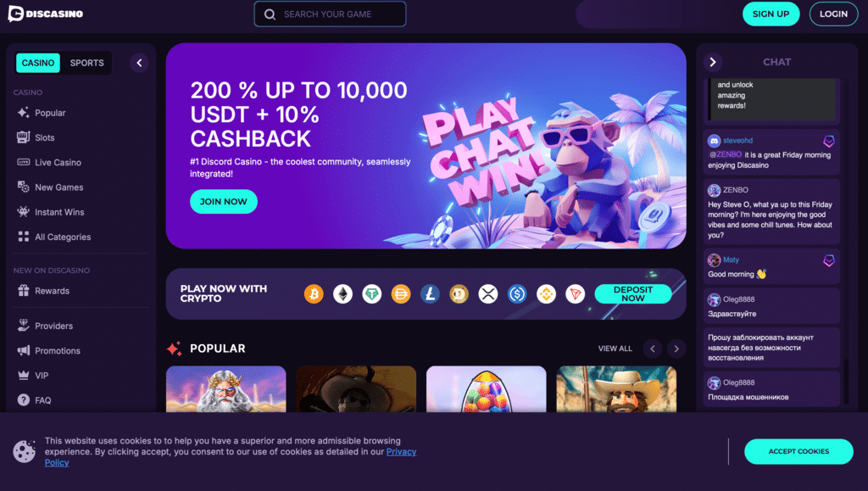Switch to the Sports toggle
868x491 pixels.
coord(87,63)
